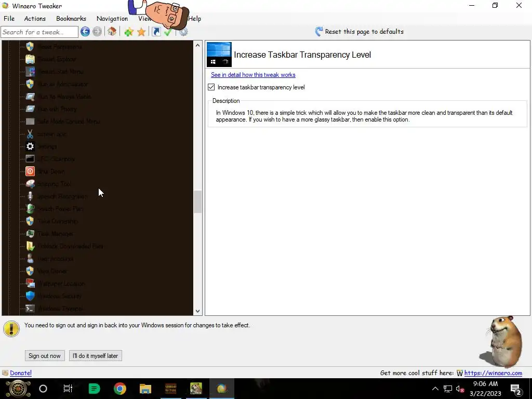Uncheck Increase taskbar transparency level checkbox
The width and height of the screenshot is (532, 399).
(x=211, y=87)
